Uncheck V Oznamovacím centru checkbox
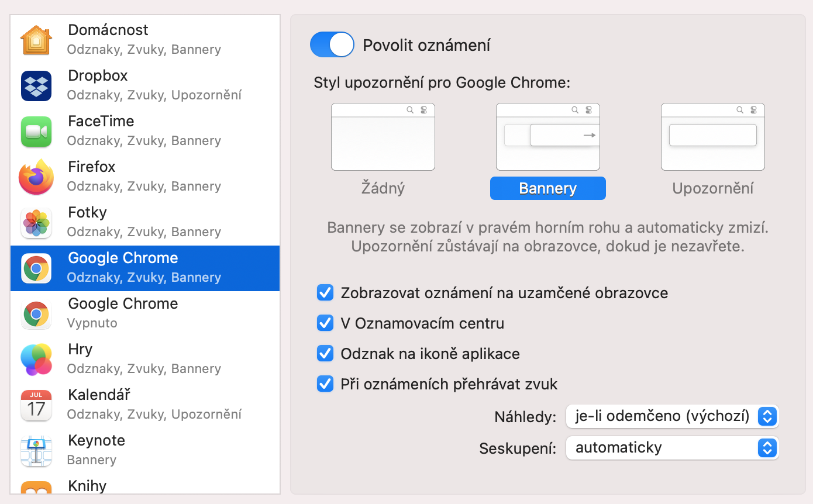 [325, 323]
